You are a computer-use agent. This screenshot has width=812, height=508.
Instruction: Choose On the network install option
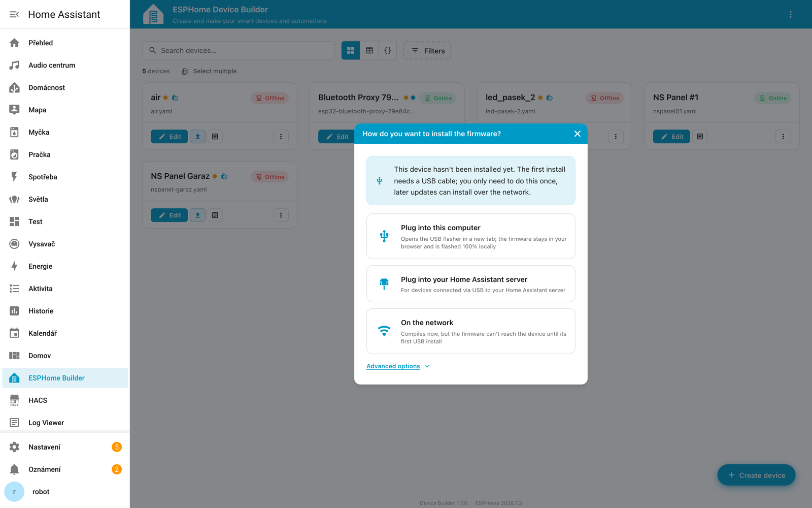point(471,331)
